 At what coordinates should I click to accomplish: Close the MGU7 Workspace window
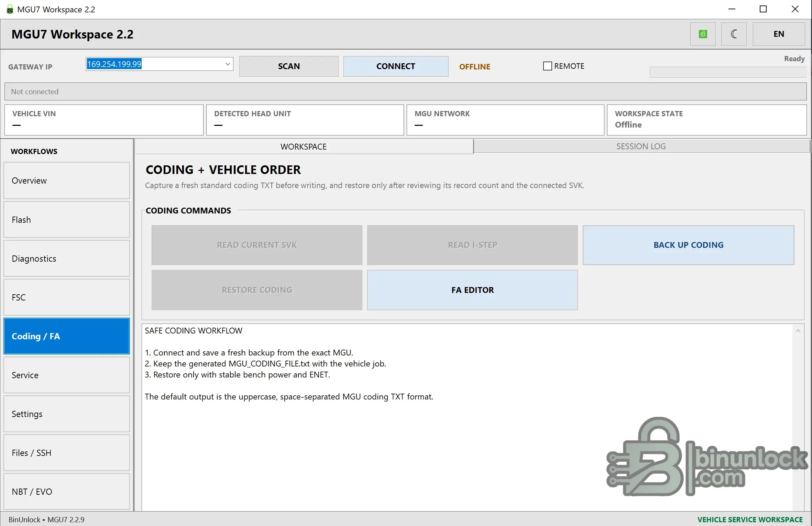click(795, 9)
